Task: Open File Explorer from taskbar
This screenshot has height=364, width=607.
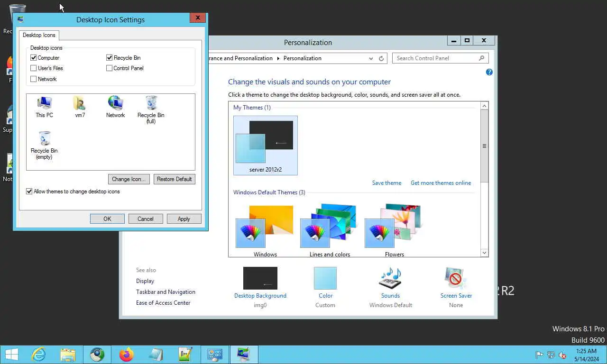Action: coord(68,355)
